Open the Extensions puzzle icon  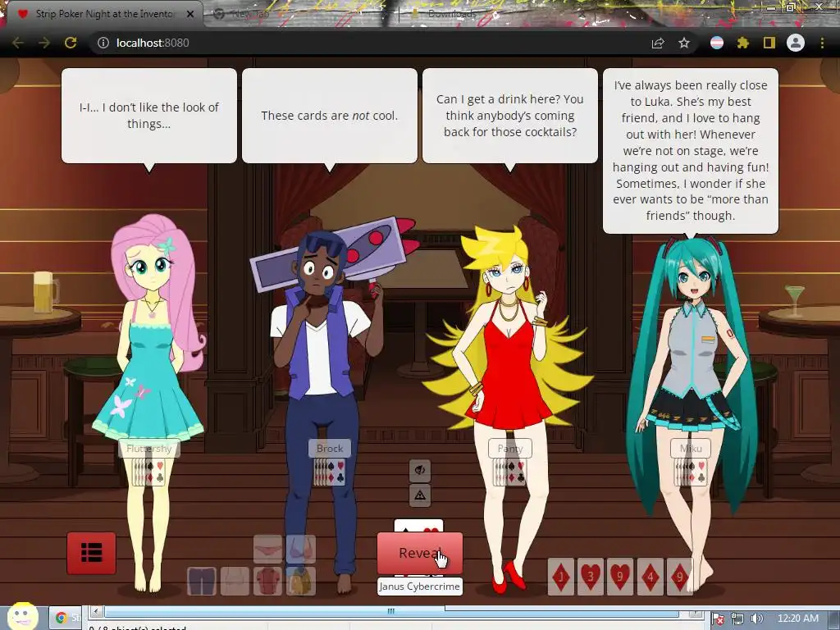point(743,43)
